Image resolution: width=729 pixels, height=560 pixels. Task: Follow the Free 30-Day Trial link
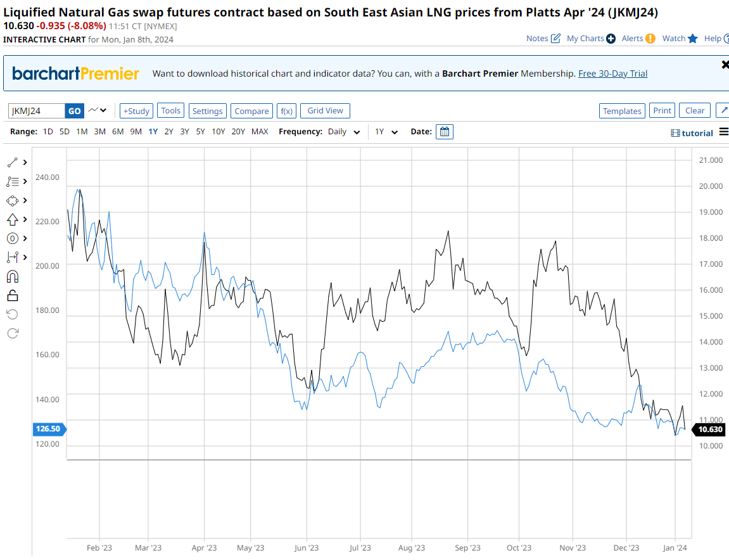coord(612,73)
